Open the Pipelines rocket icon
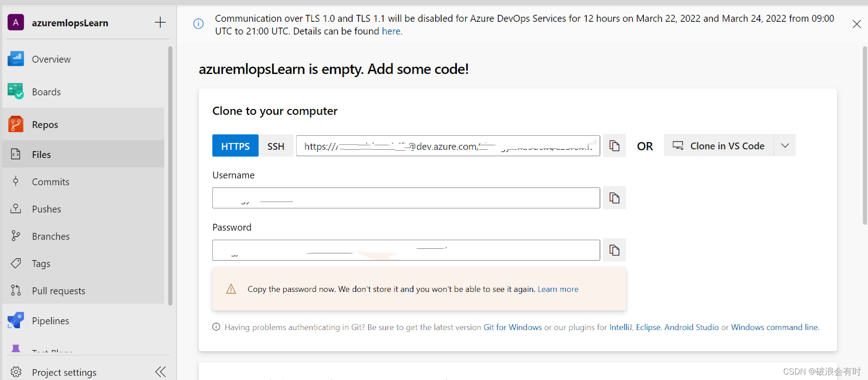Viewport: 868px width, 380px height. pyautogui.click(x=16, y=321)
